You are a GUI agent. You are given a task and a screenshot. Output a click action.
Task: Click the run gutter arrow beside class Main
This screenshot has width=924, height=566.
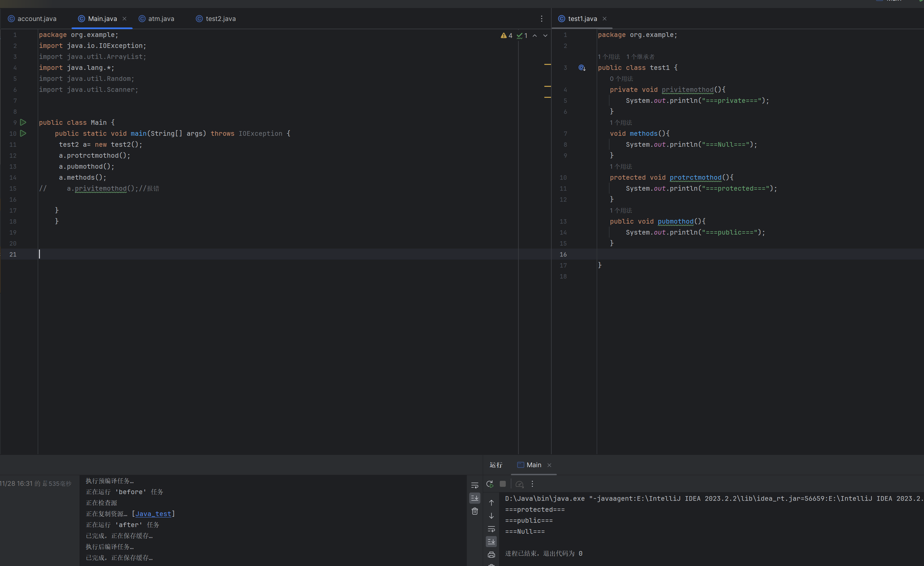click(x=23, y=122)
